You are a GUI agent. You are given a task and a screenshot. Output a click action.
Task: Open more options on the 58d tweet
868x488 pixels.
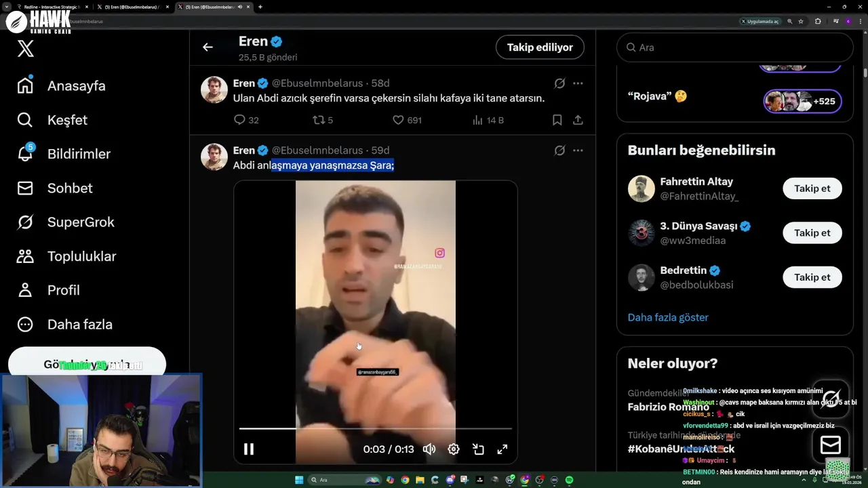point(578,83)
